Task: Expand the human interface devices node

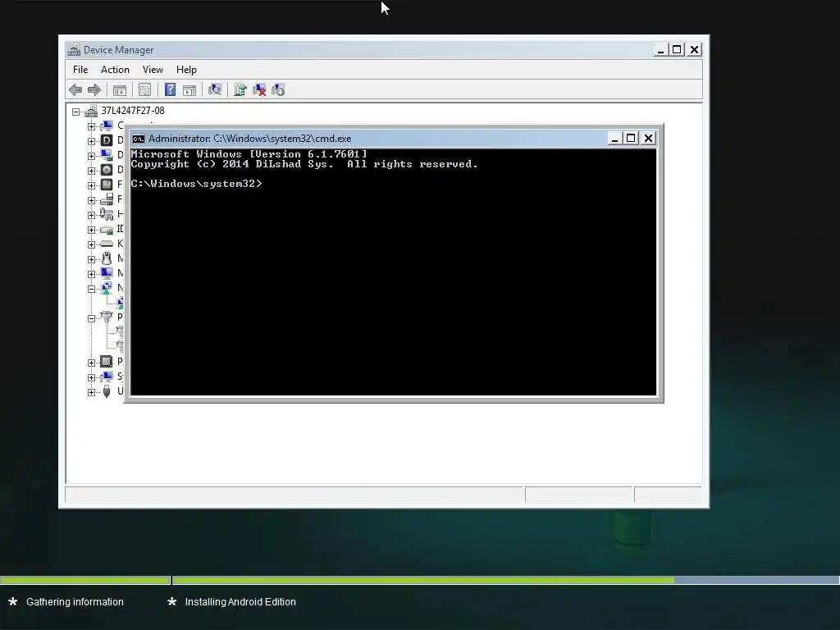Action: point(92,215)
